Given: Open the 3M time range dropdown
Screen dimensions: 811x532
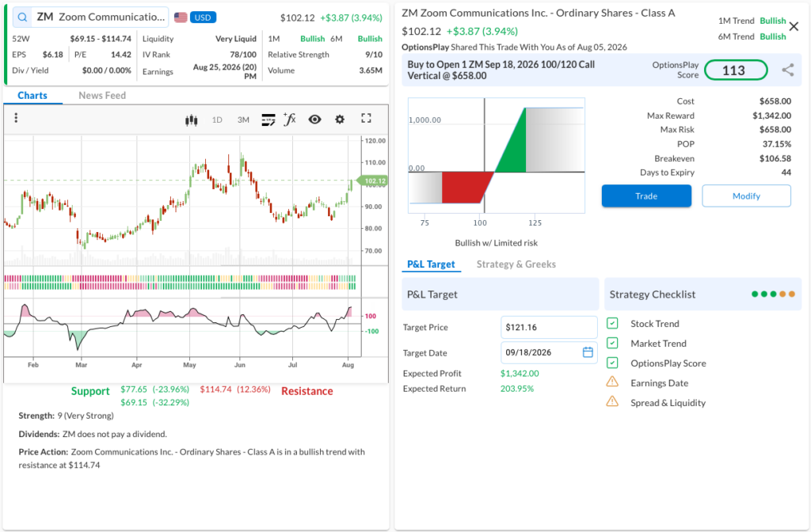Looking at the screenshot, I should (x=243, y=120).
